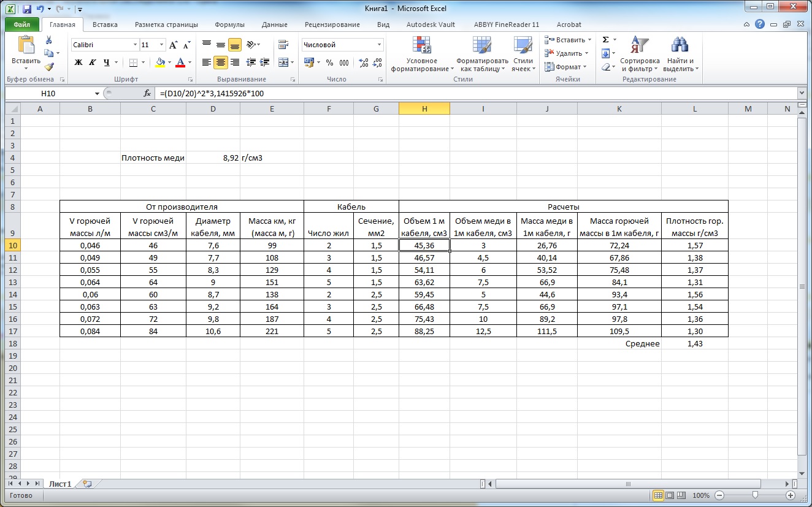Open Условное форматирование conditional formatting menu

click(422, 55)
